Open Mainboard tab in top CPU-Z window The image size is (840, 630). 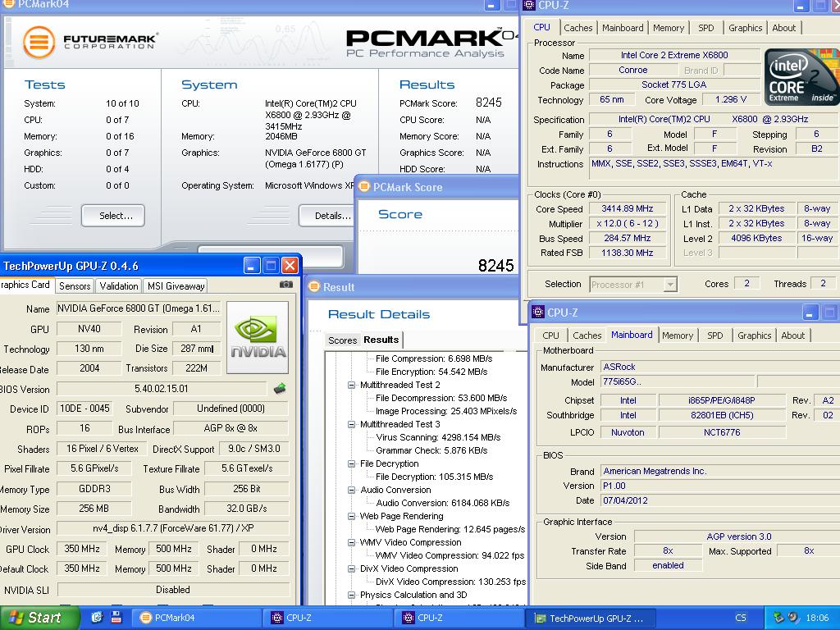(x=623, y=28)
